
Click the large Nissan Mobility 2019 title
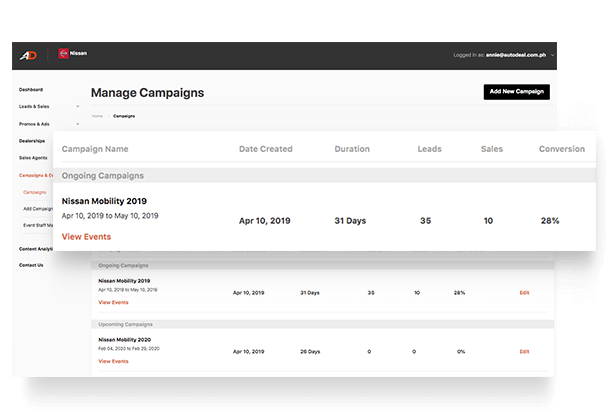click(x=104, y=201)
